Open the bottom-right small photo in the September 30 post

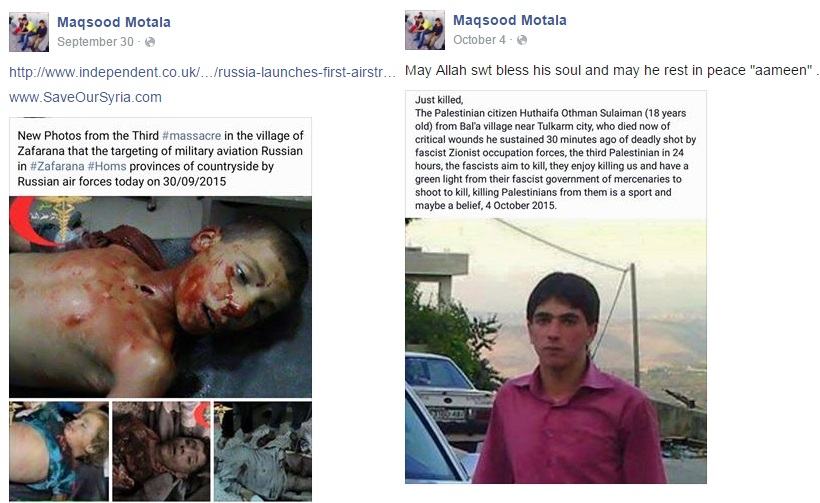(263, 452)
